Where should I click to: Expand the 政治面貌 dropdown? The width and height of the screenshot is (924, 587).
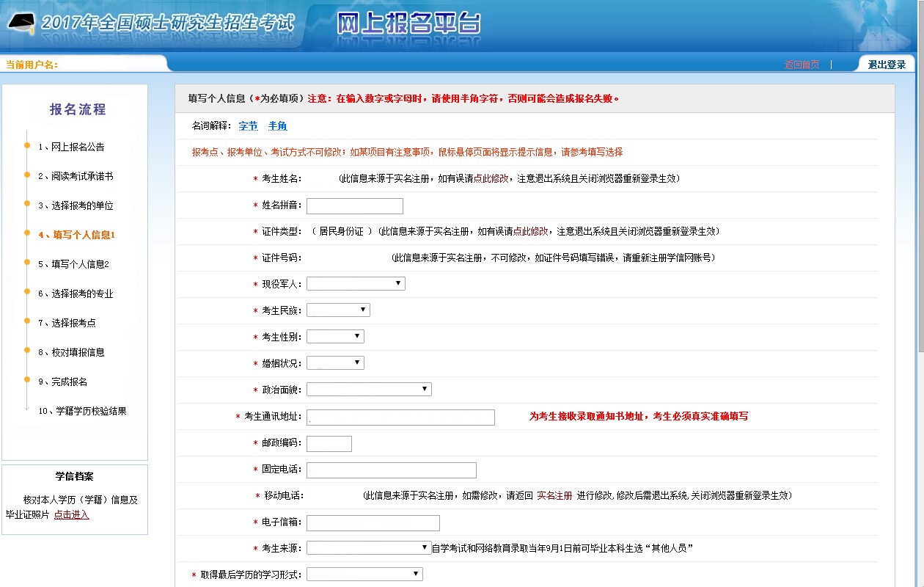tap(369, 389)
